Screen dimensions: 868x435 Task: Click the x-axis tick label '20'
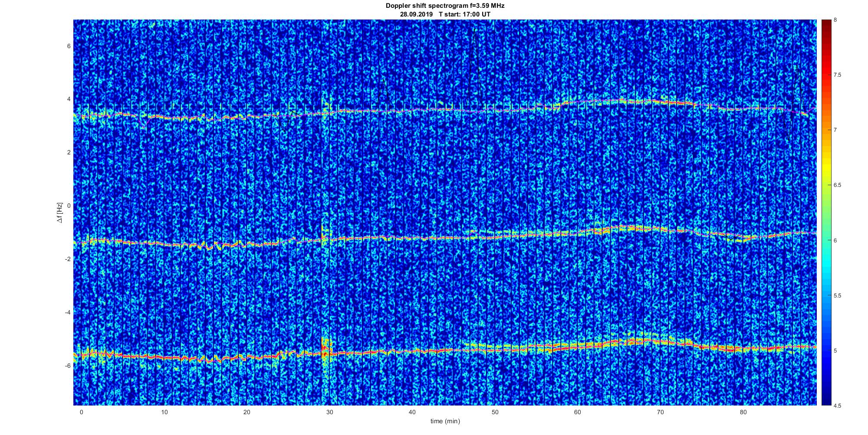click(x=247, y=412)
